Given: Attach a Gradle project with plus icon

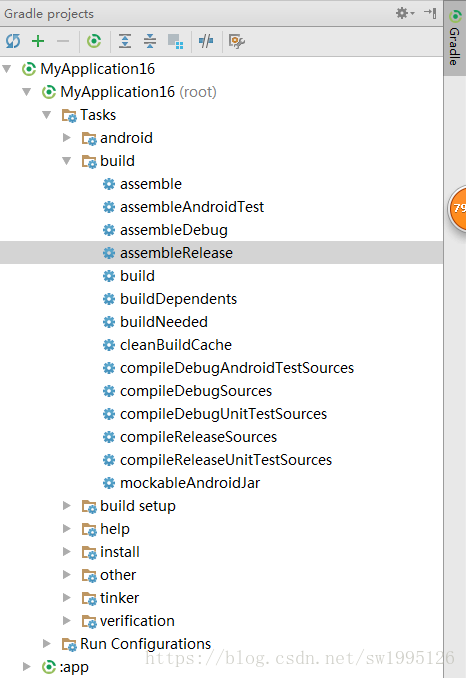Looking at the screenshot, I should [38, 41].
